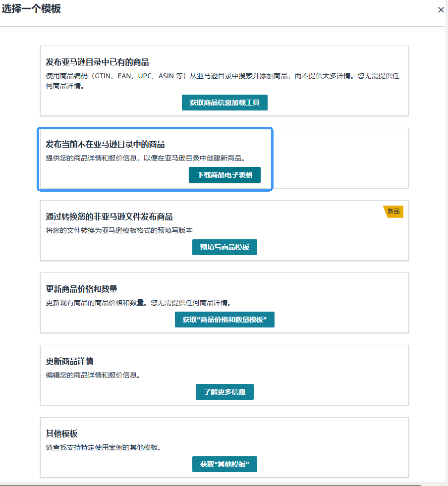Click the 其他模板 card heading

pos(61,434)
